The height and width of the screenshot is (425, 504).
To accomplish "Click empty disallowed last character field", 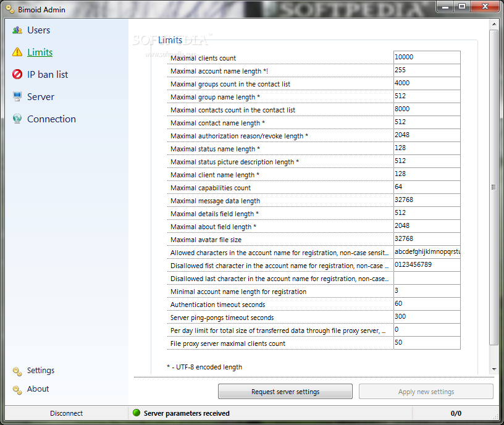I will (x=427, y=278).
